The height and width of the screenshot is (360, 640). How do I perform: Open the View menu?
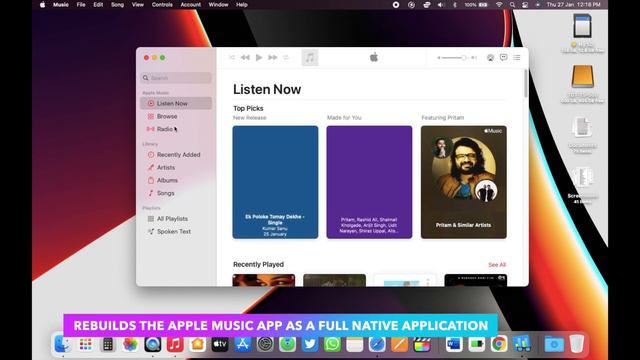tap(138, 5)
